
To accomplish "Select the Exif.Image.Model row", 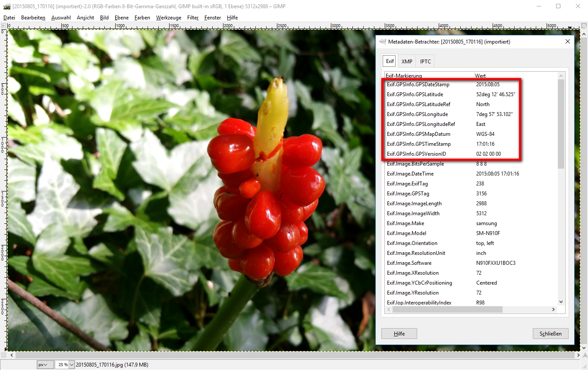I will (x=431, y=233).
